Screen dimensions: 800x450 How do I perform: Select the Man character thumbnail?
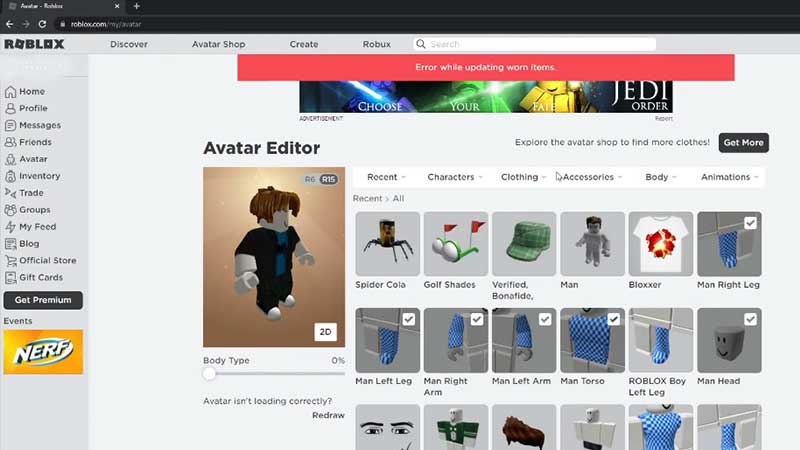click(x=593, y=244)
